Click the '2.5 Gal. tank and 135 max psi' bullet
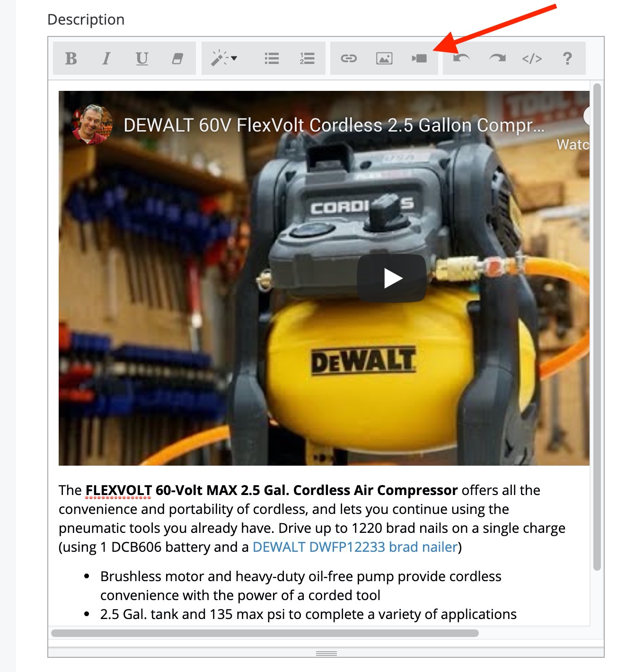 [309, 614]
